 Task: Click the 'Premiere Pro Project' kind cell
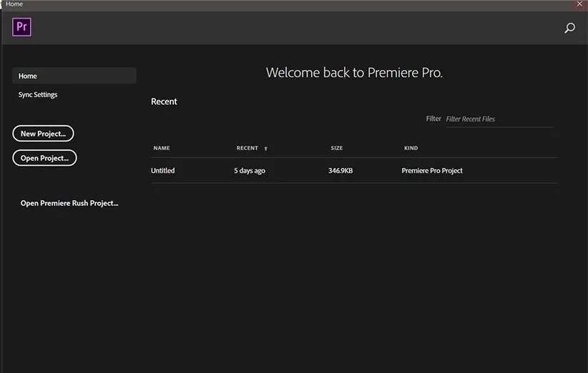(432, 171)
